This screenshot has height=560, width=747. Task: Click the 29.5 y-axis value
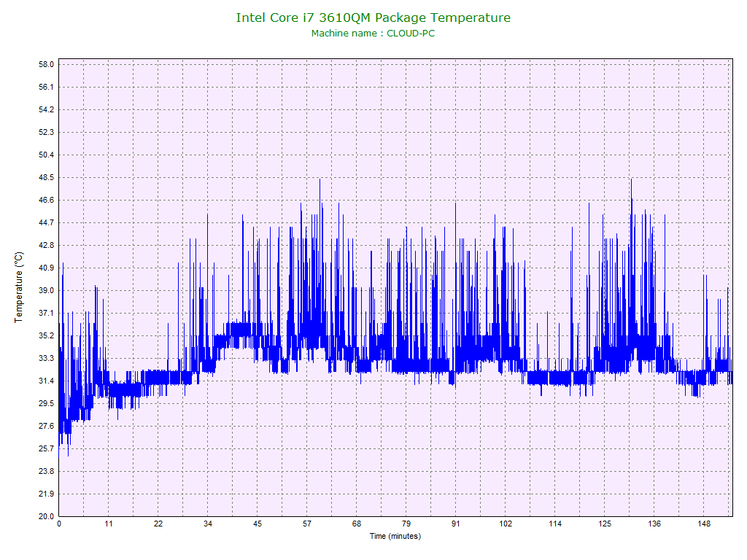point(46,404)
